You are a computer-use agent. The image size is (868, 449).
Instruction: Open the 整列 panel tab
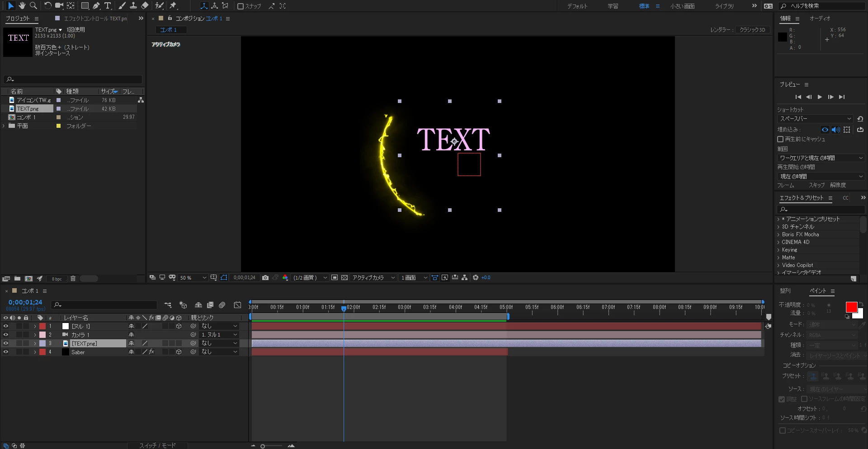[x=785, y=291]
